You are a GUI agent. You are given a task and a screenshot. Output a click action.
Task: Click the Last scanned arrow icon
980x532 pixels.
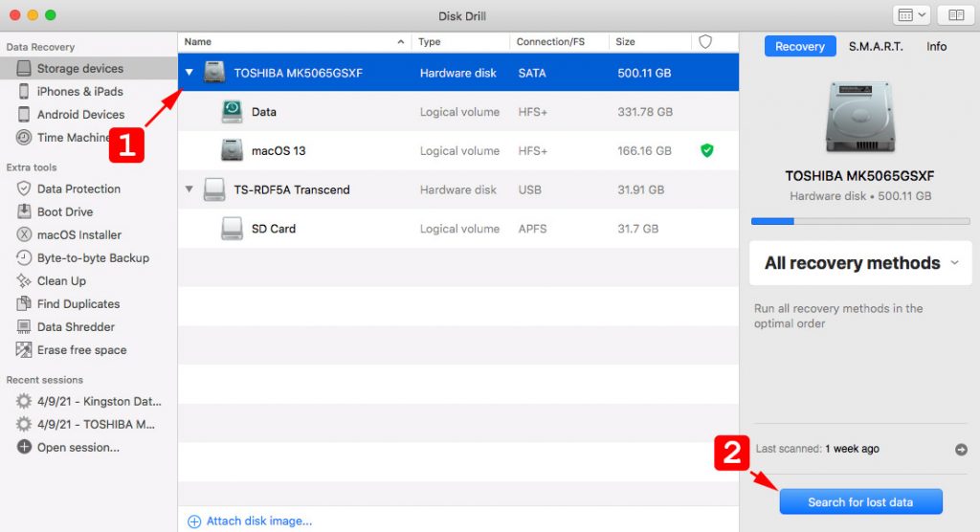961,450
